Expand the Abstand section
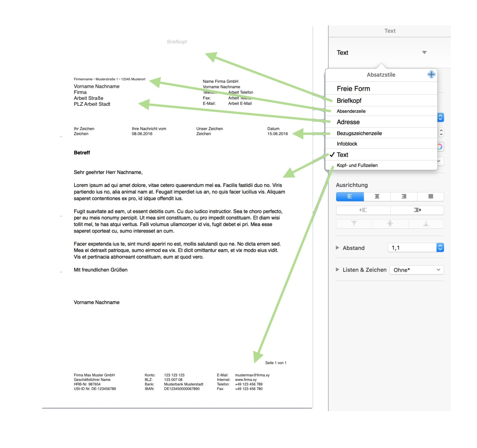477x448 pixels. 338,248
